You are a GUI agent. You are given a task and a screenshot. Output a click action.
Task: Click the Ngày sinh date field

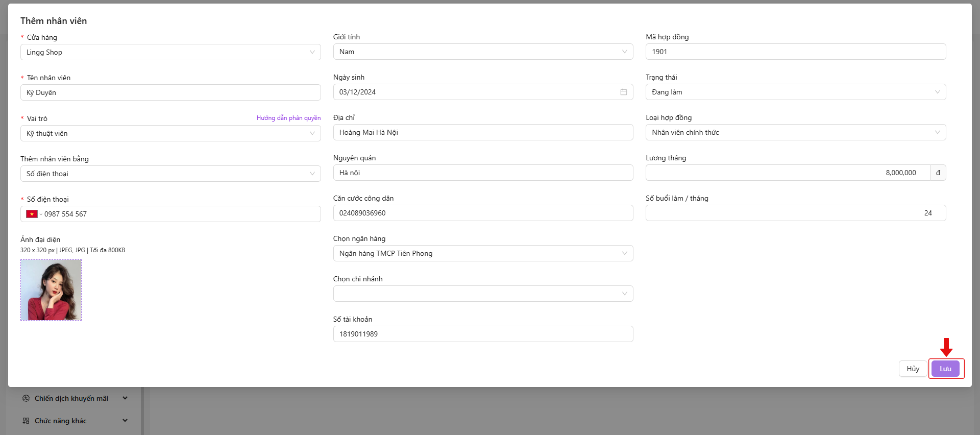(483, 92)
